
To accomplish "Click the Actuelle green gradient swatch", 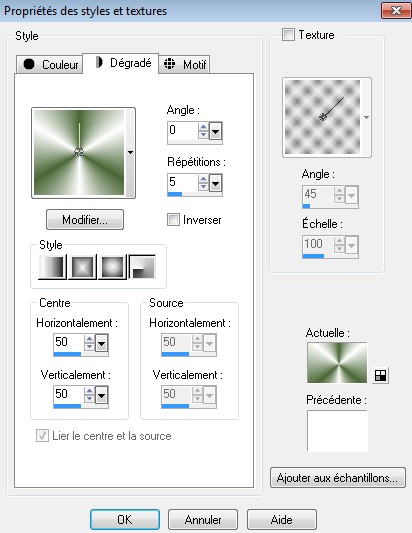I will (x=337, y=363).
